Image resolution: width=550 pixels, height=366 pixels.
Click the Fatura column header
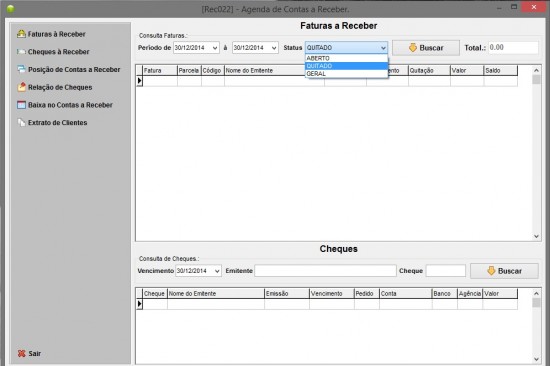tap(160, 71)
